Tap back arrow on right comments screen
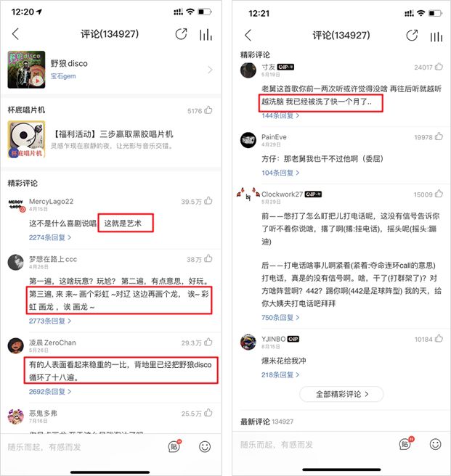451x476 pixels. pyautogui.click(x=248, y=36)
